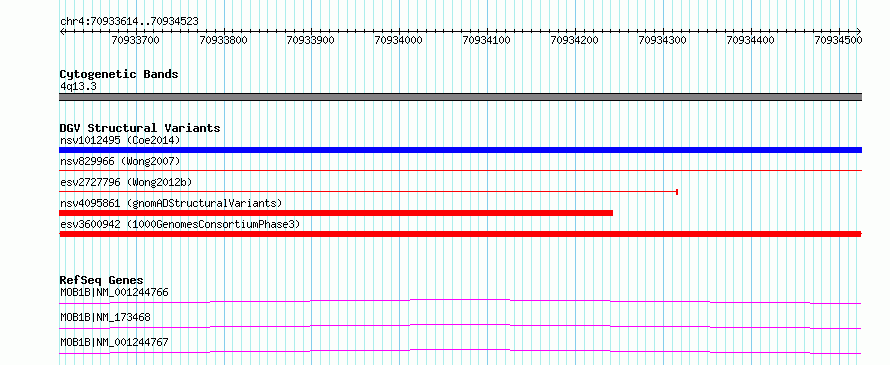Viewport: 890px width, 365px height.
Task: Select the RefSeq Genes track title
Action: point(102,280)
